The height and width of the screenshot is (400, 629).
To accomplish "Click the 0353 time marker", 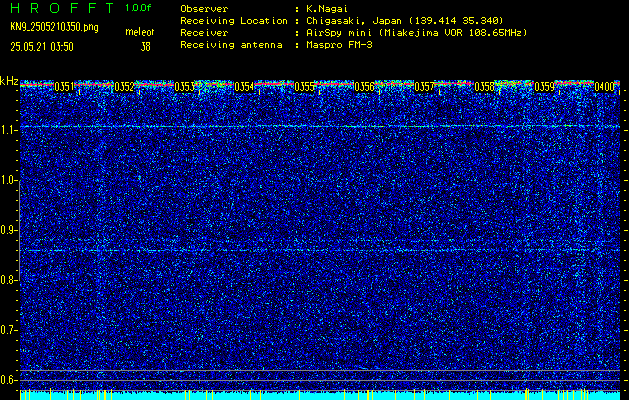I will click(185, 87).
